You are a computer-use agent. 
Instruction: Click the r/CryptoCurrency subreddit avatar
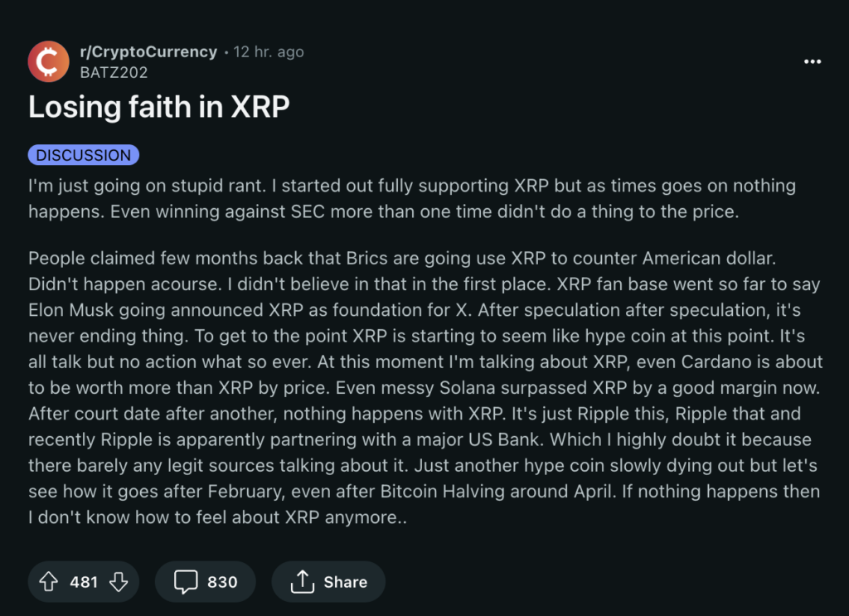(x=49, y=62)
